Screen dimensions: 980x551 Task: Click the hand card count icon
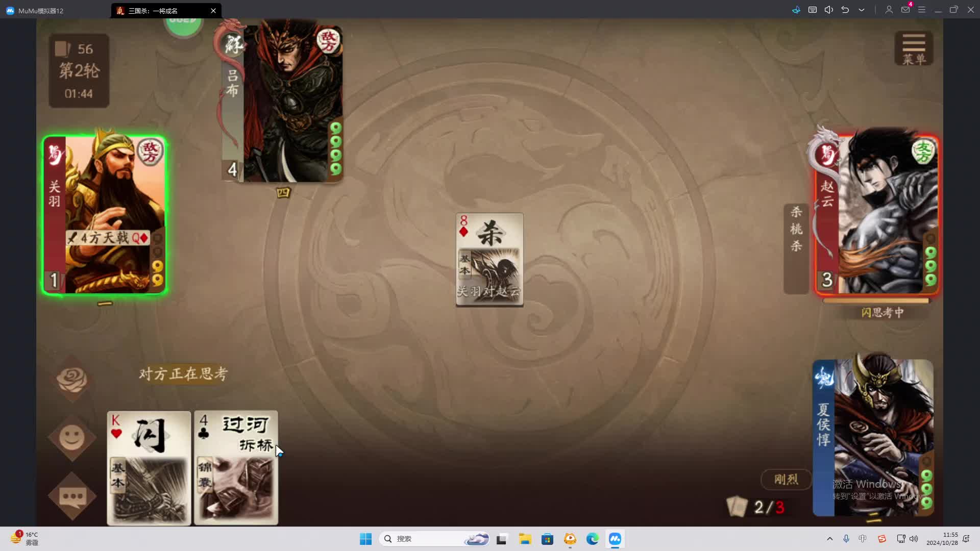click(x=737, y=506)
